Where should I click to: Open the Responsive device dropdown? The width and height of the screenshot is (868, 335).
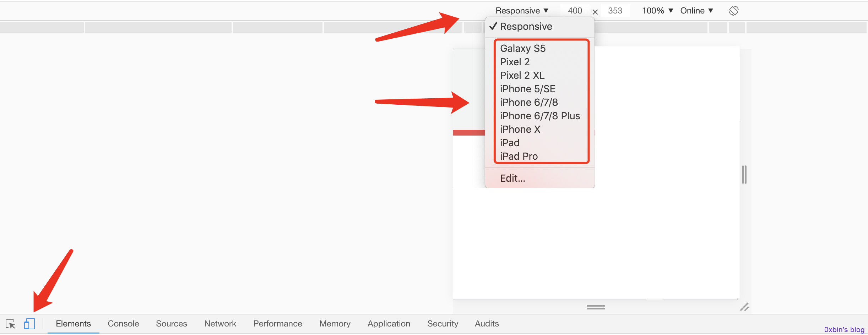click(522, 11)
